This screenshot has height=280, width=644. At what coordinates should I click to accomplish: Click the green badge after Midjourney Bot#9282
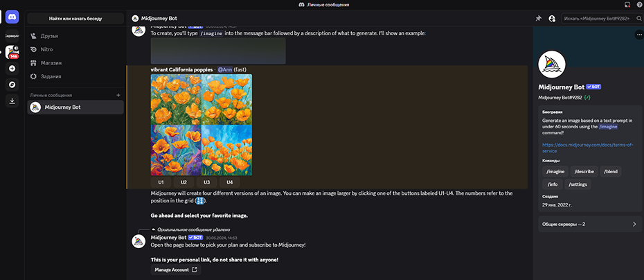587,98
